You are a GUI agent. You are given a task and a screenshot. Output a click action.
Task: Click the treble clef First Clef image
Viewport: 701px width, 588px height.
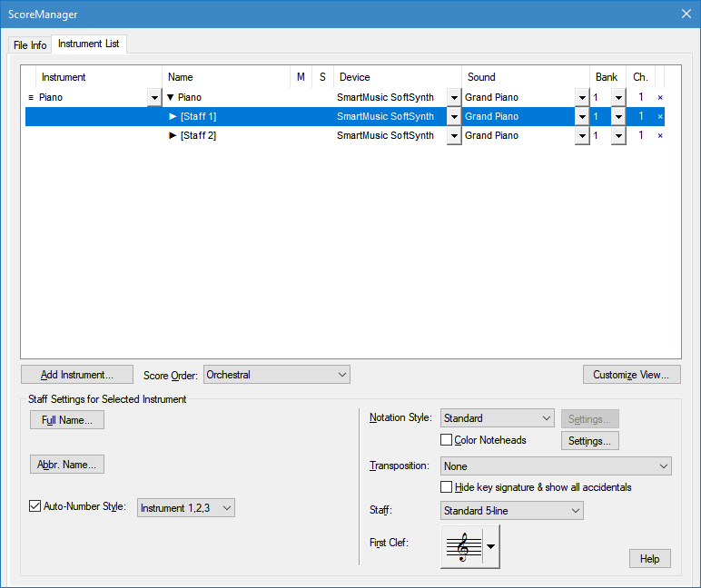click(x=463, y=546)
